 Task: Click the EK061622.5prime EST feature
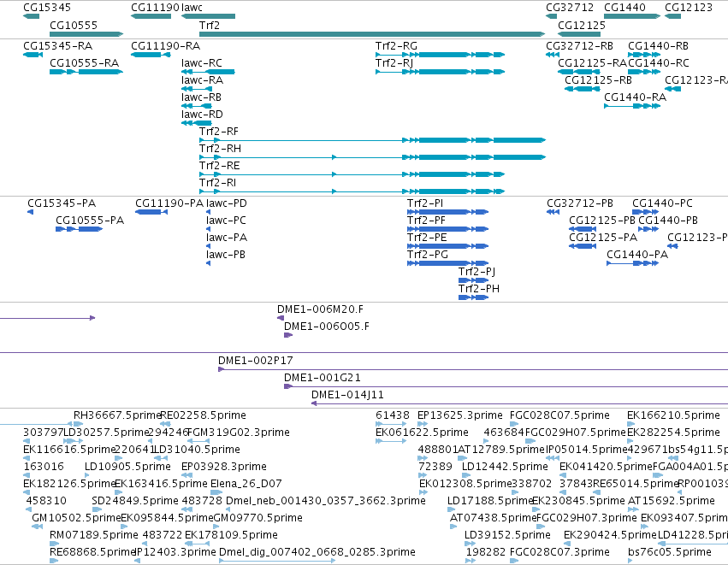pos(391,441)
